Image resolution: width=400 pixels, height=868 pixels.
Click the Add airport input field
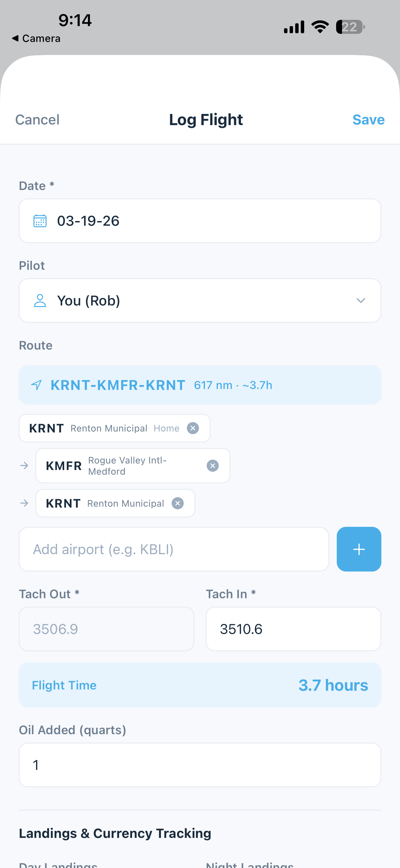tap(174, 549)
